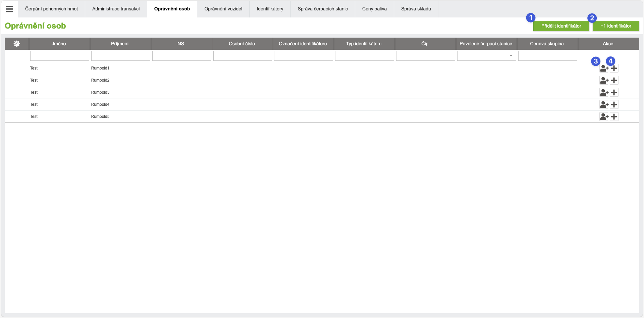The width and height of the screenshot is (644, 318).
Task: Select the Rumpold1 surname cell
Action: click(x=100, y=68)
